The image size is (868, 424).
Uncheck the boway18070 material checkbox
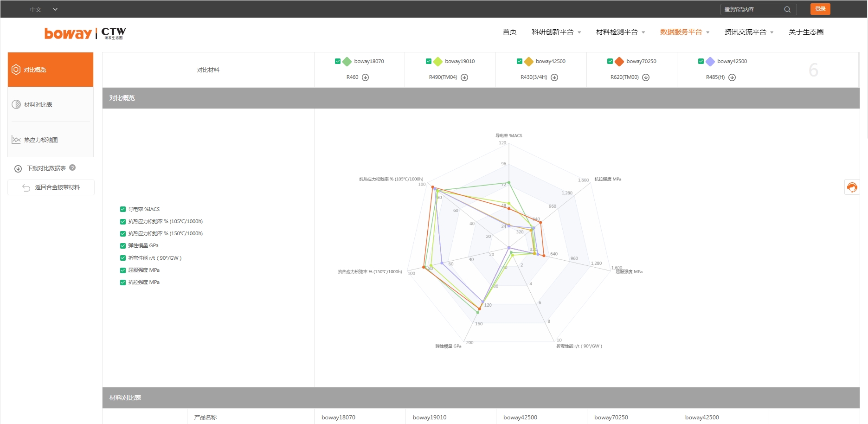[x=338, y=61]
